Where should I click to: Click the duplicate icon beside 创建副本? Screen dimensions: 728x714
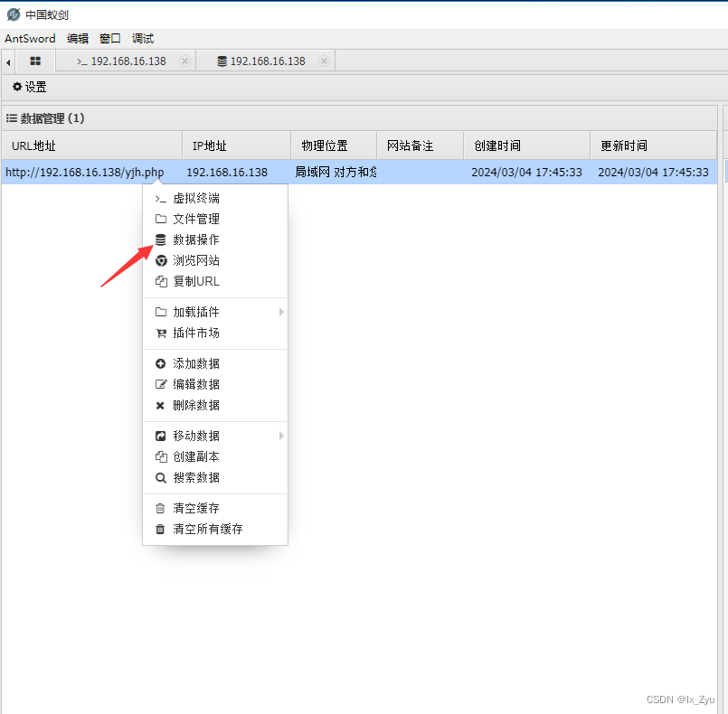161,457
